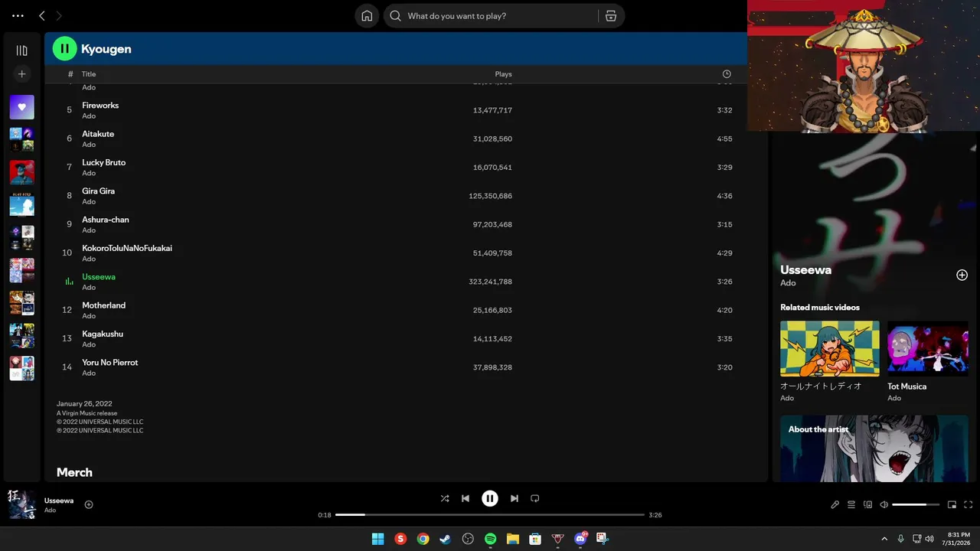Open Usseewa title in the Now Playing panel

805,269
